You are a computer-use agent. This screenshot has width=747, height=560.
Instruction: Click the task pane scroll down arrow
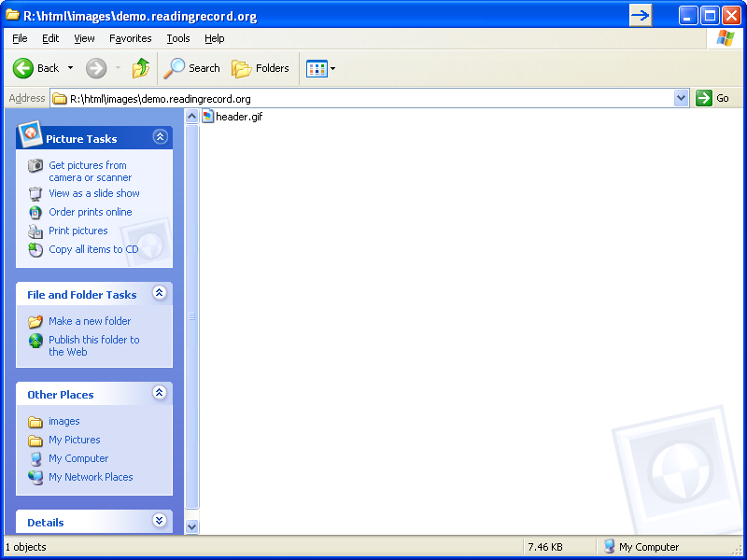coord(191,526)
